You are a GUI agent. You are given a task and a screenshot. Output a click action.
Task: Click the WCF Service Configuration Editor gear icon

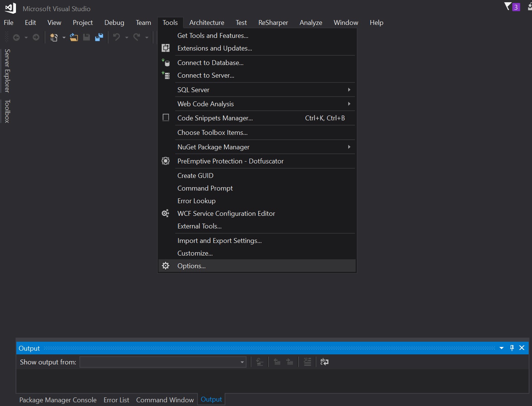(166, 213)
